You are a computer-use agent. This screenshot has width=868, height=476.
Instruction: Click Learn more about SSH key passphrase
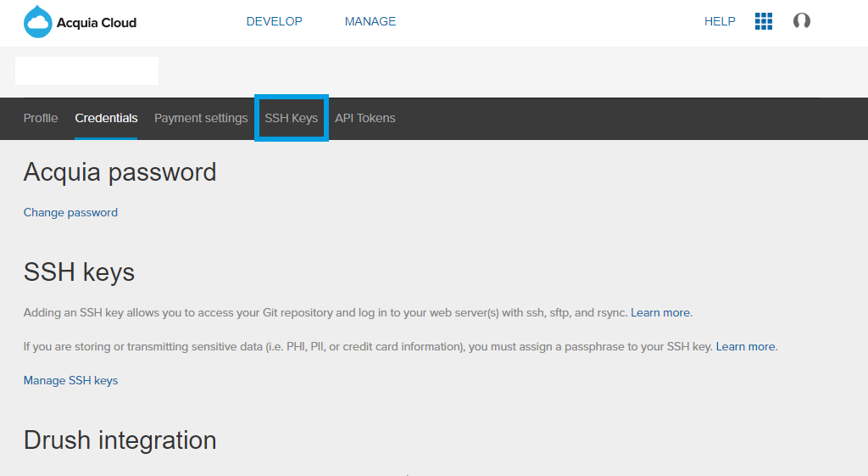745,346
